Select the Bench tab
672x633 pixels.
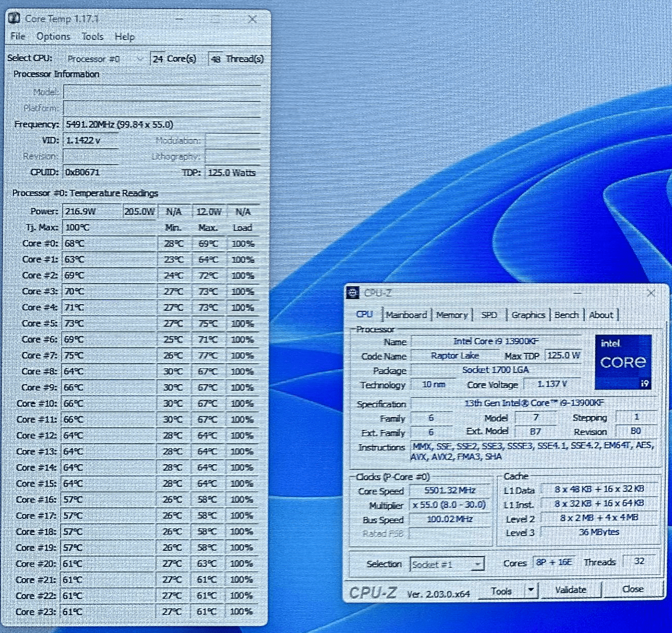(566, 315)
